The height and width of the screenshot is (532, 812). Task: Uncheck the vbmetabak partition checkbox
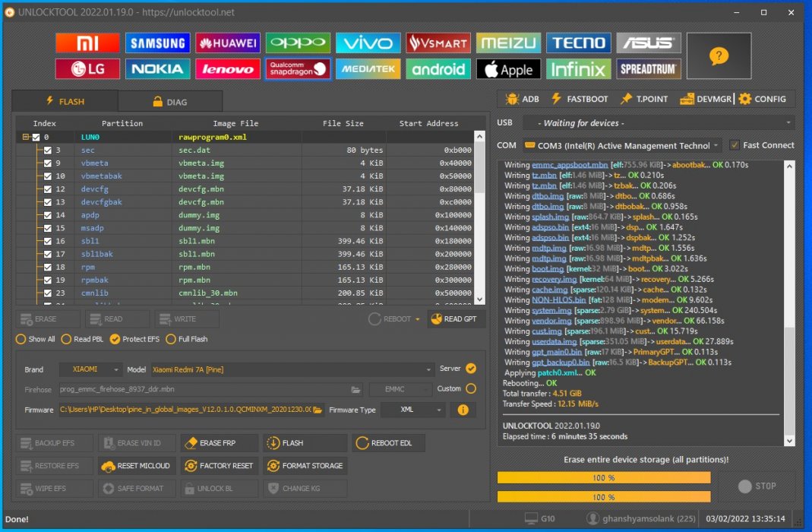pos(48,176)
